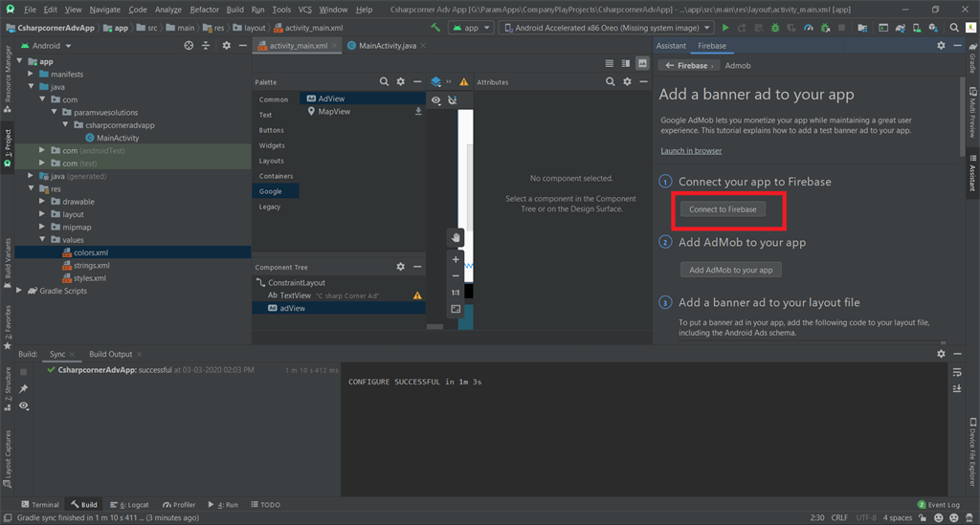980x525 pixels.
Task: Click the scroll-from-source target icon in Project panel
Action: pyautogui.click(x=189, y=46)
